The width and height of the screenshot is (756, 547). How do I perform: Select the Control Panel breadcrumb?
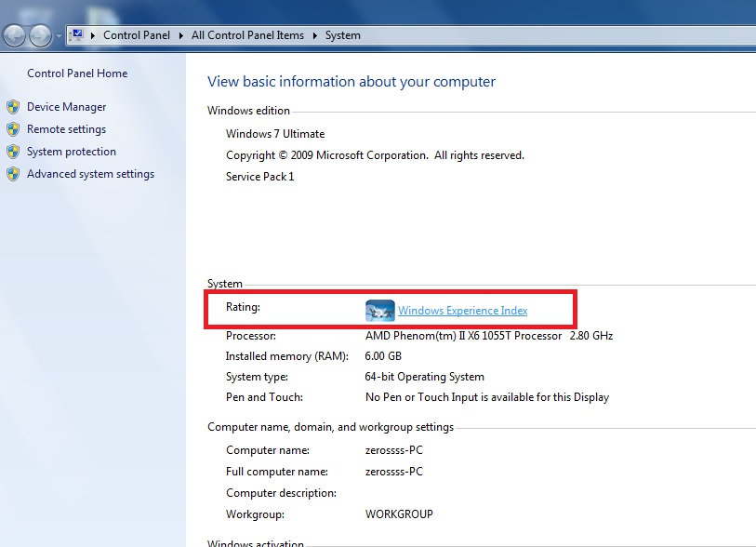(137, 35)
